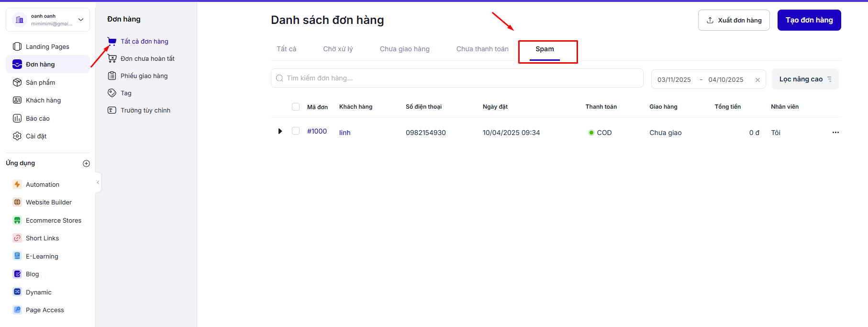
Task: Click the Tag icon in submenu
Action: [112, 93]
